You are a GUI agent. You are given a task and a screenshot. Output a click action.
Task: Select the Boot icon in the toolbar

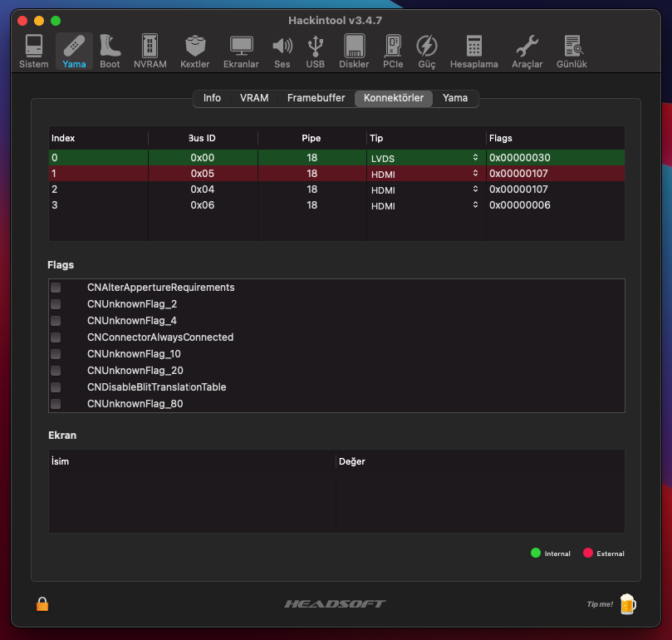pyautogui.click(x=109, y=50)
